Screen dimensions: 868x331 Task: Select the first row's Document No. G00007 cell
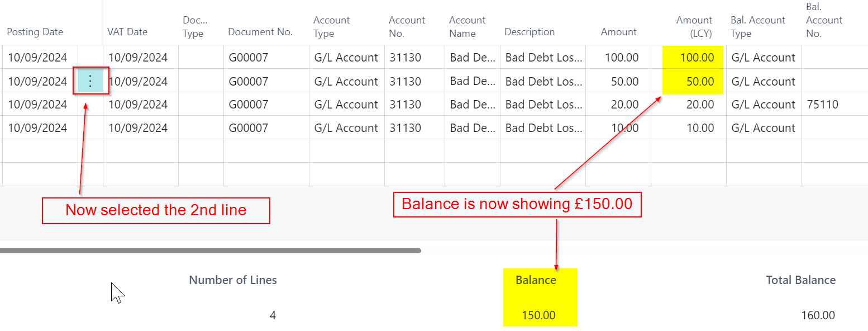coord(249,58)
